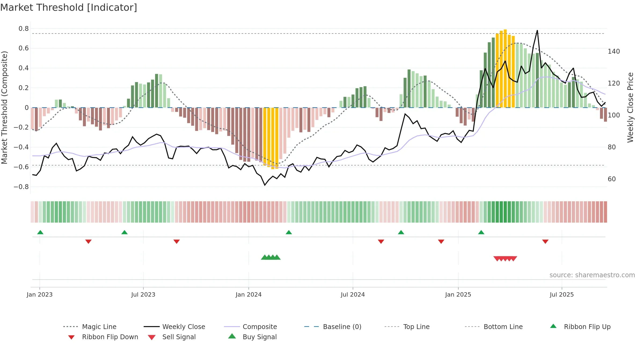The image size is (644, 362).
Task: Click the pale pink ribbon segment at far left
Action: point(32,212)
